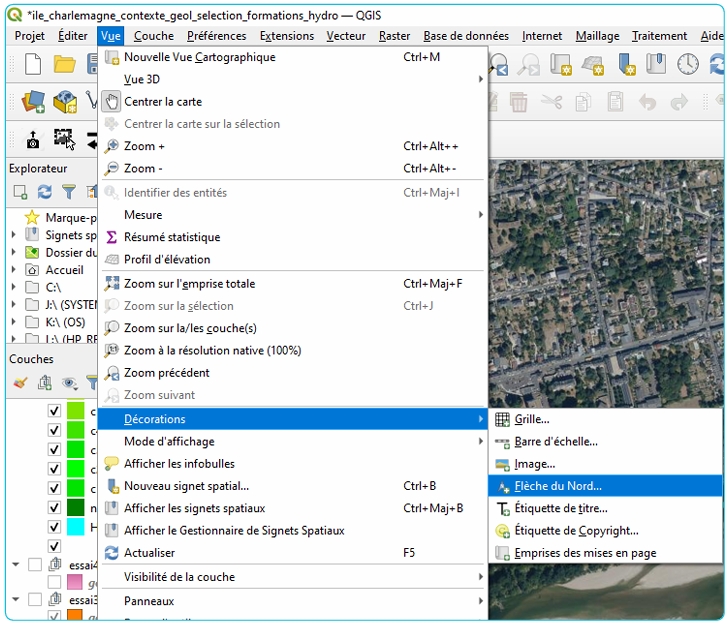Select Flèche du Nord from Décorations submenu
This screenshot has height=623, width=728.
pos(558,486)
